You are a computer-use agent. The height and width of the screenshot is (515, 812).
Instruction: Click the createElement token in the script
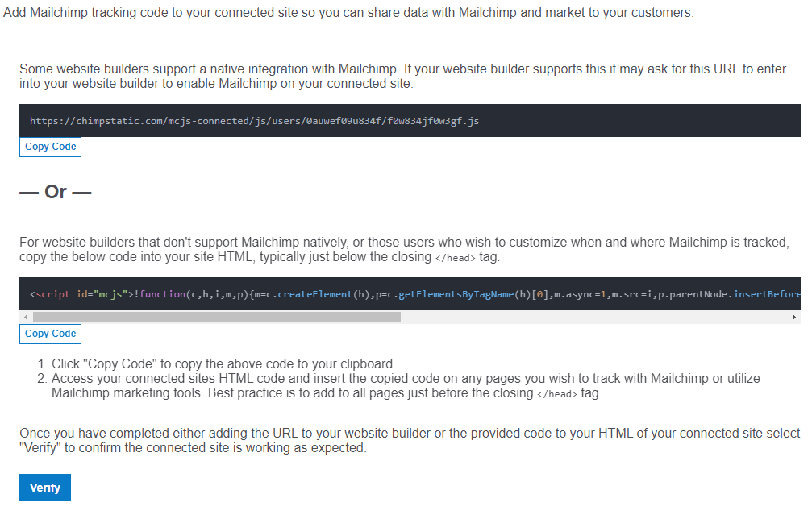pyautogui.click(x=314, y=294)
